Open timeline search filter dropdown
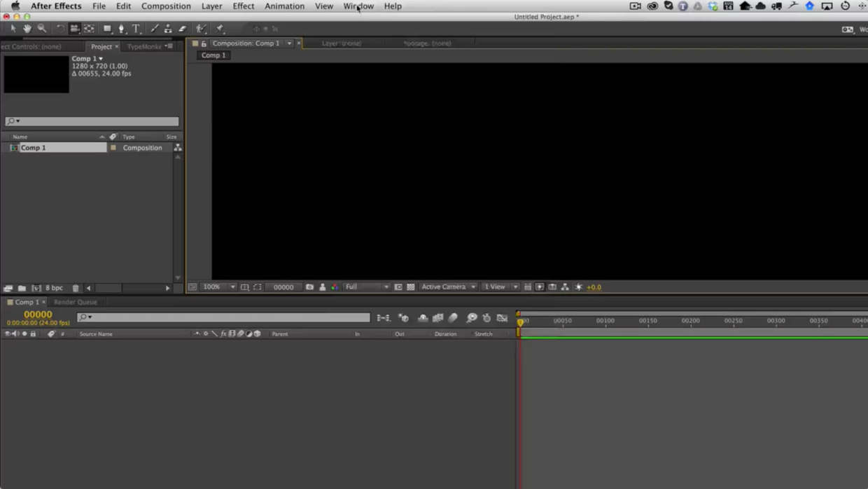This screenshot has height=489, width=868. tap(85, 317)
